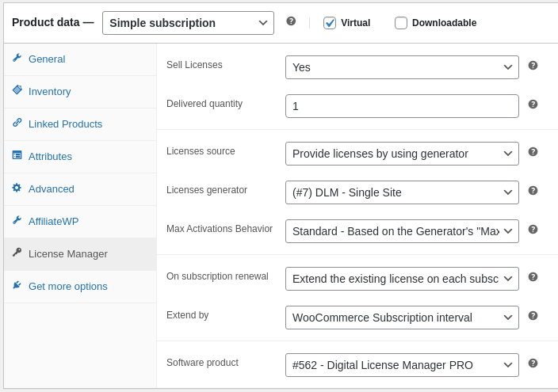Click the help icon beside Licenses source
558x392 pixels.
[x=533, y=152]
